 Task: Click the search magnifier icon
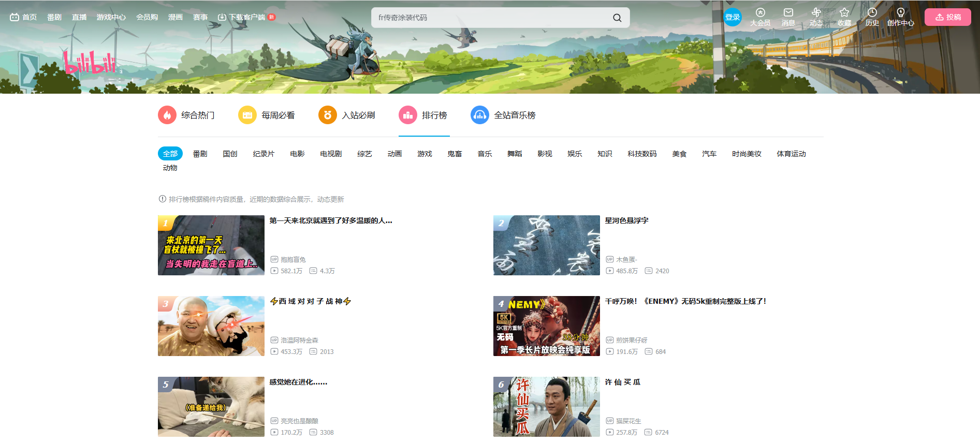pos(617,18)
